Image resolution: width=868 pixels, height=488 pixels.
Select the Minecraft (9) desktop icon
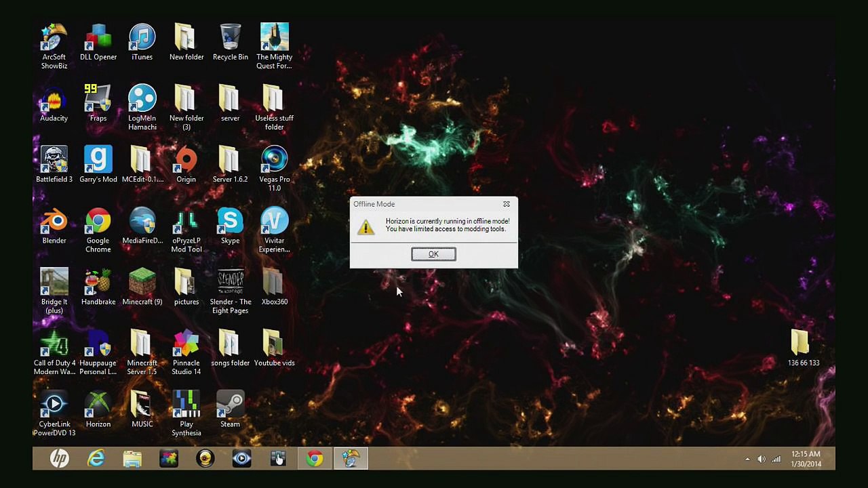tap(142, 286)
